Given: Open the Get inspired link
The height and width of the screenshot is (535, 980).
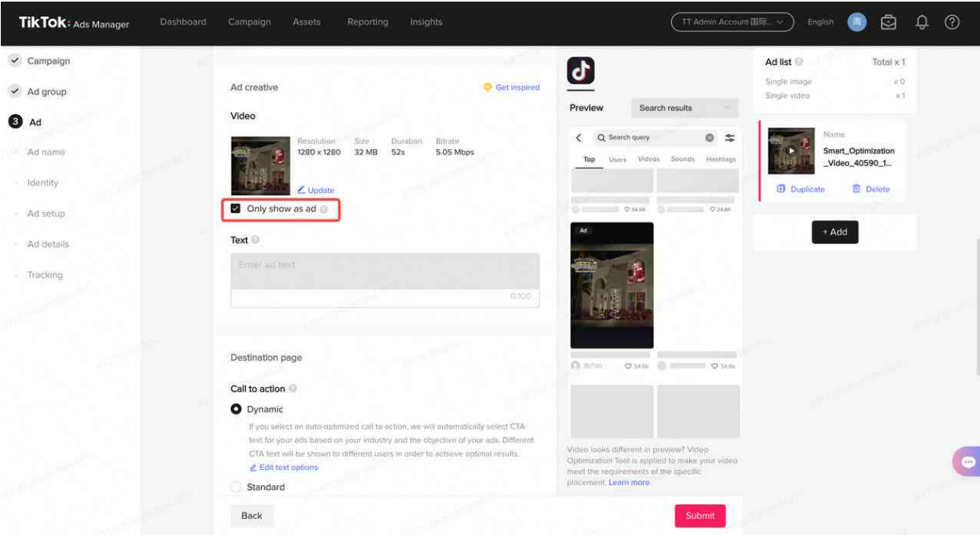Looking at the screenshot, I should [x=518, y=88].
